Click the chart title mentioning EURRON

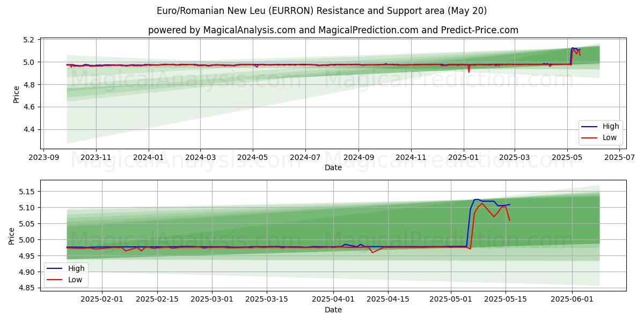tap(322, 11)
